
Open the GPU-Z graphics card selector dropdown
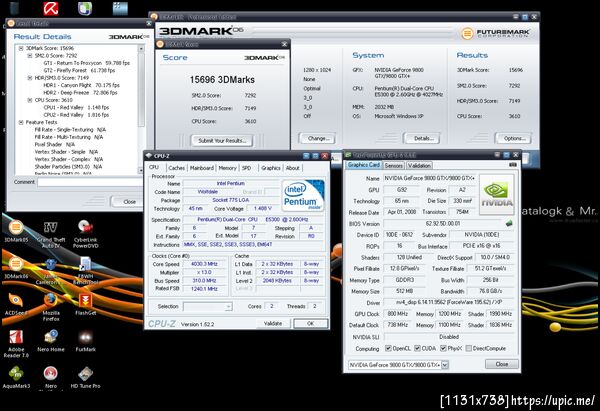click(x=398, y=365)
